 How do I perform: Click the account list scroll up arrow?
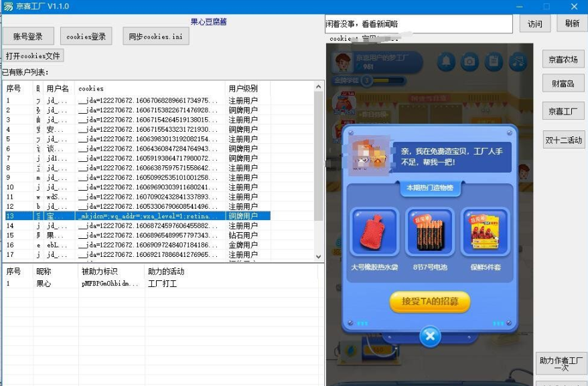pos(318,86)
